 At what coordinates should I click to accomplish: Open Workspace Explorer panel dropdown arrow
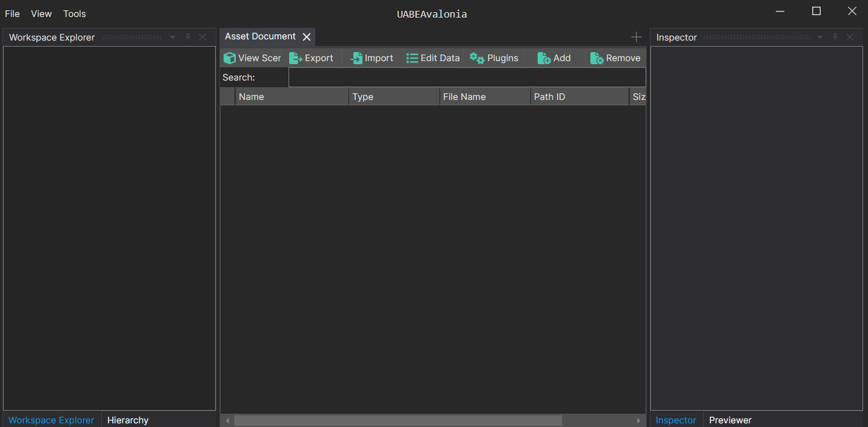point(173,38)
